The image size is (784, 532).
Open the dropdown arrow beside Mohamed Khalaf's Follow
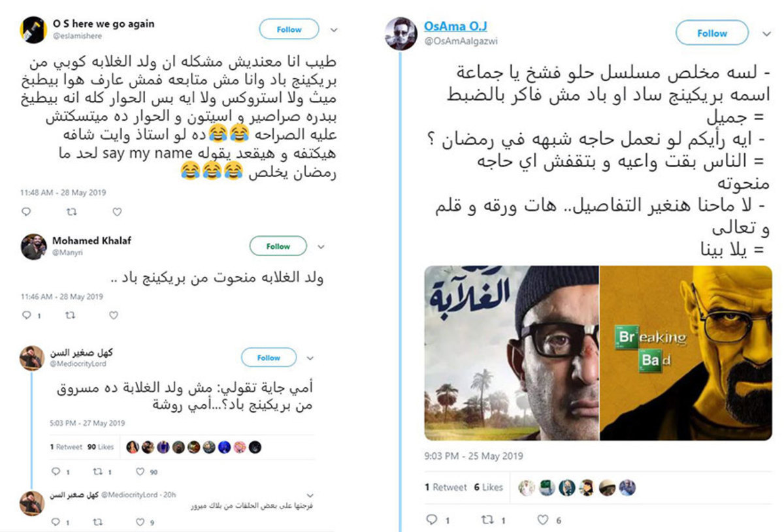(321, 247)
